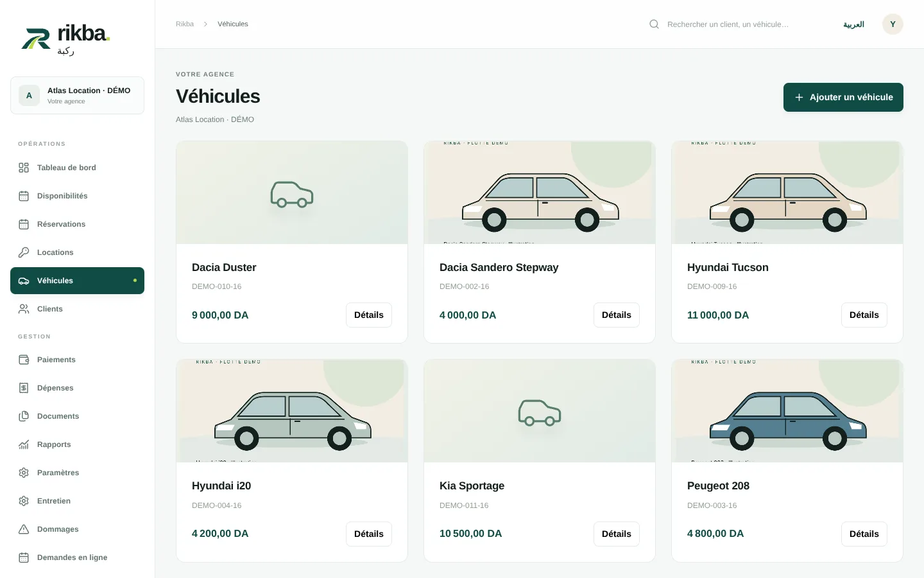Open Détails for Hyundai Tucson
The width and height of the screenshot is (924, 578).
(864, 315)
